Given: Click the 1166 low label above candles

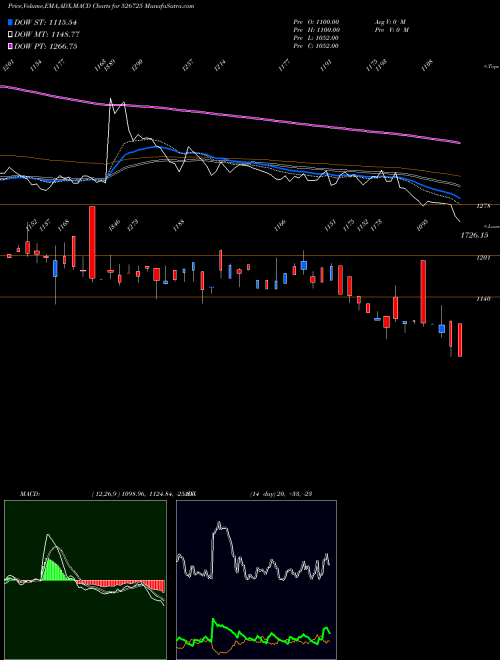Looking at the screenshot, I should tap(280, 225).
